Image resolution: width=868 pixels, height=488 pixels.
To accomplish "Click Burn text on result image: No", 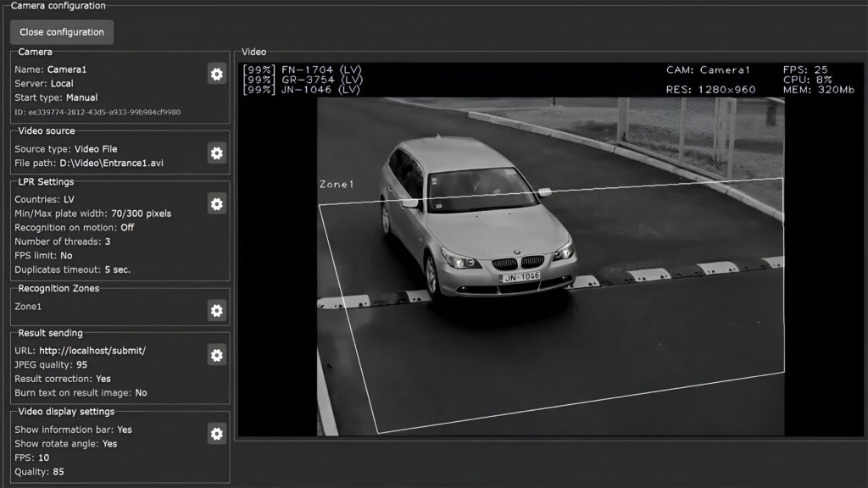I will coord(81,393).
